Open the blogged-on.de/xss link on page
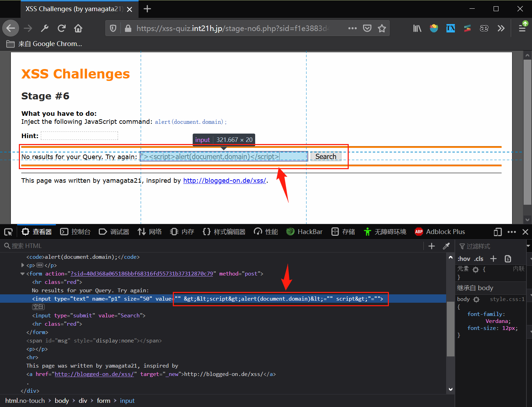 tap(224, 181)
